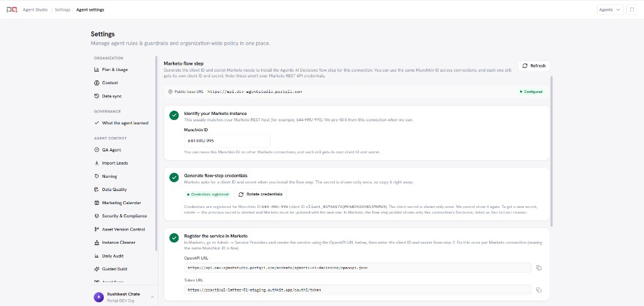Screen dimensions: 644x306
Task: Click the Naming tag icon
Action: (x=96, y=177)
